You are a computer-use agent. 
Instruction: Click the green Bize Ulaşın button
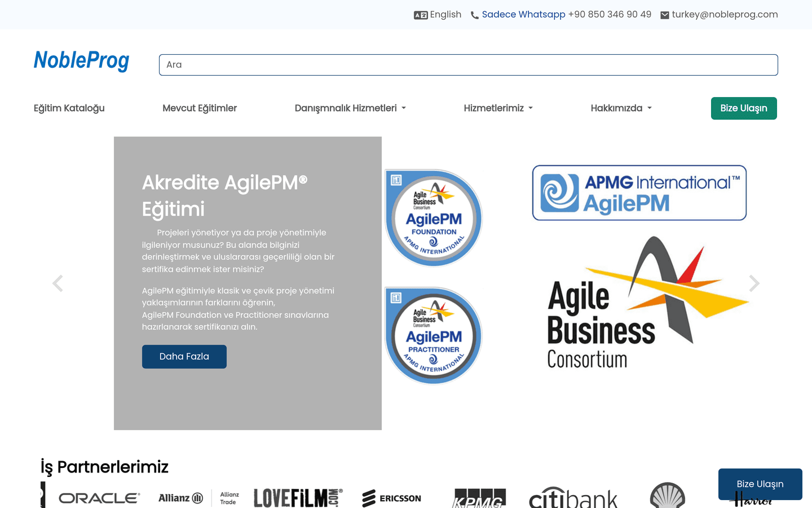pos(744,108)
